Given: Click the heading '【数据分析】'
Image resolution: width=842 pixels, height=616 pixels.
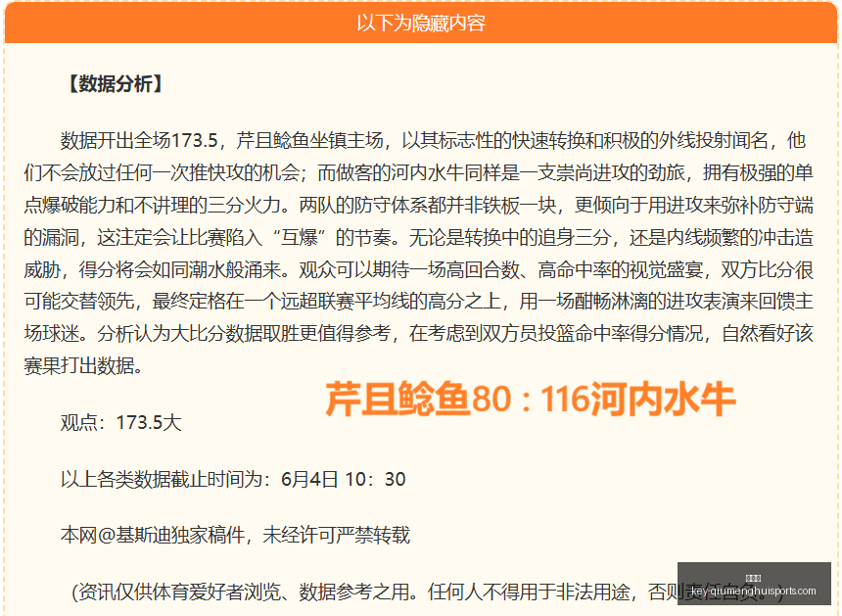Looking at the screenshot, I should tap(115, 84).
